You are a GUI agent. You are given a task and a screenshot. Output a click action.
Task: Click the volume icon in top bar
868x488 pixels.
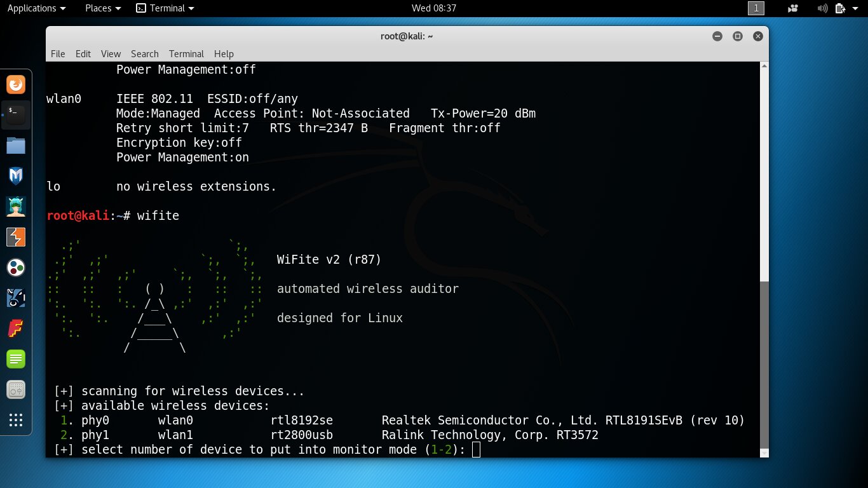click(823, 8)
